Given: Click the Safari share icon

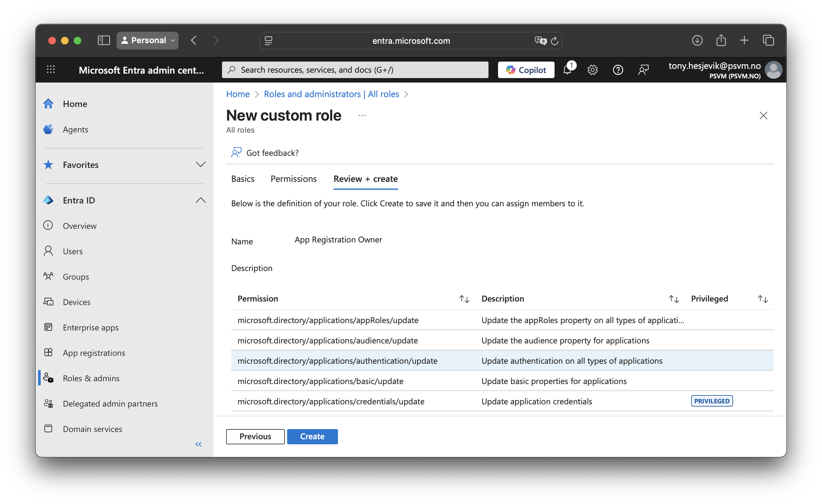Looking at the screenshot, I should point(721,40).
